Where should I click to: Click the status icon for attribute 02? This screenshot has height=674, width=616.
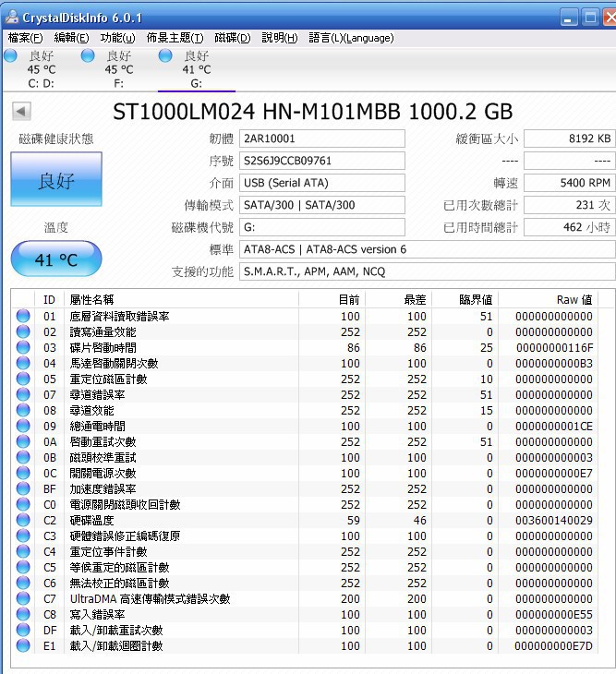(x=23, y=331)
